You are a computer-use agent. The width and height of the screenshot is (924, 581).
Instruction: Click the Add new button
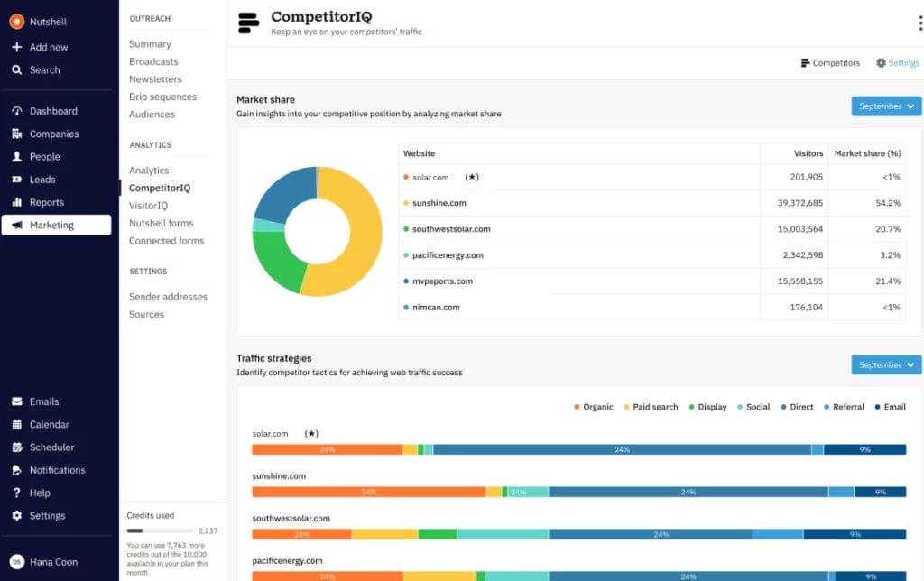pyautogui.click(x=40, y=46)
